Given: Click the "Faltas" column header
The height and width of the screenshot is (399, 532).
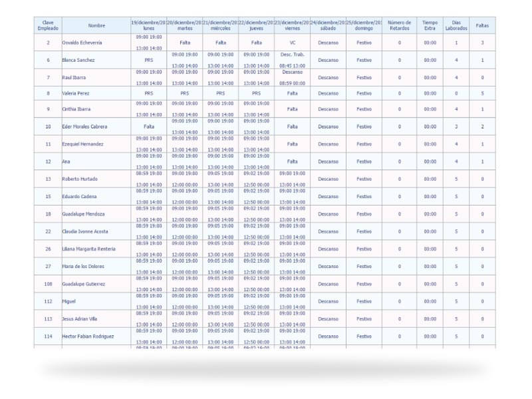Looking at the screenshot, I should point(482,25).
